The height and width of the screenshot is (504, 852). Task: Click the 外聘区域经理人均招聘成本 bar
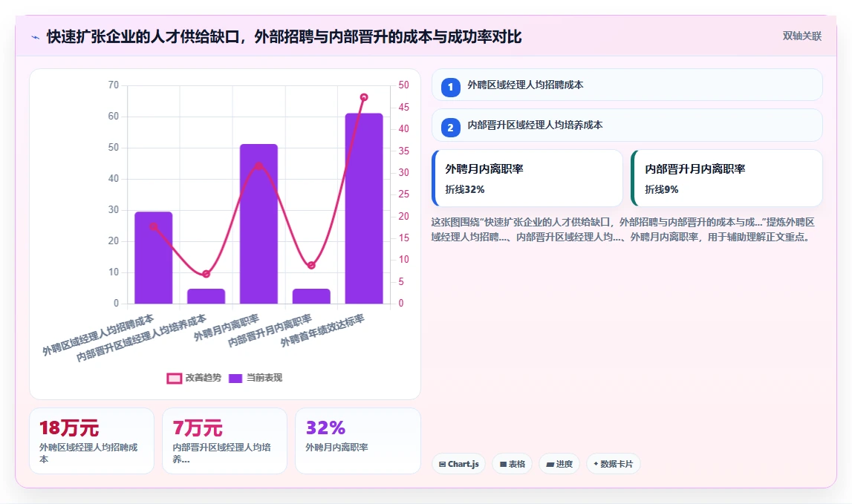click(x=154, y=258)
